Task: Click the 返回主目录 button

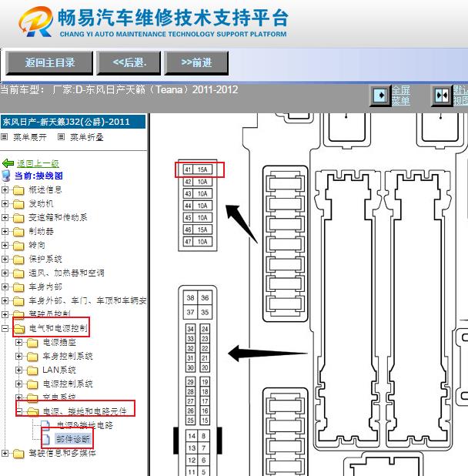Action: pyautogui.click(x=49, y=63)
